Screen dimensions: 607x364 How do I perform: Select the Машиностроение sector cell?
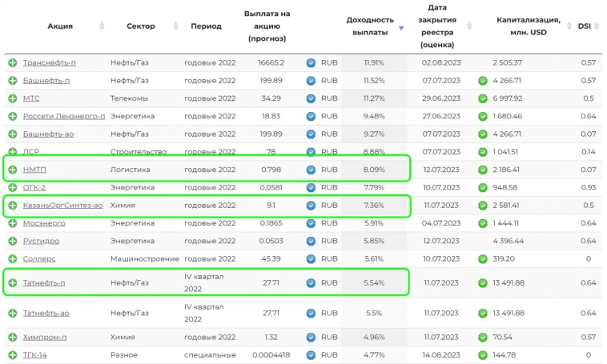145,258
